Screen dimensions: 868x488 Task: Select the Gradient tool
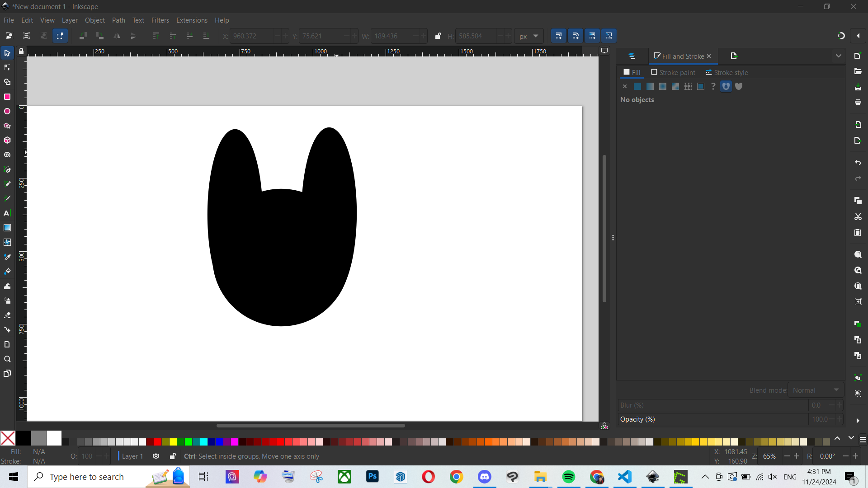point(7,228)
